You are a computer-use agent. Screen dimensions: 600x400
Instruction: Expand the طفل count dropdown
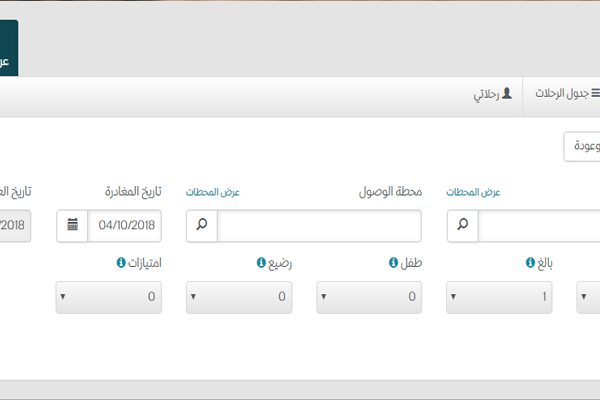tap(369, 297)
